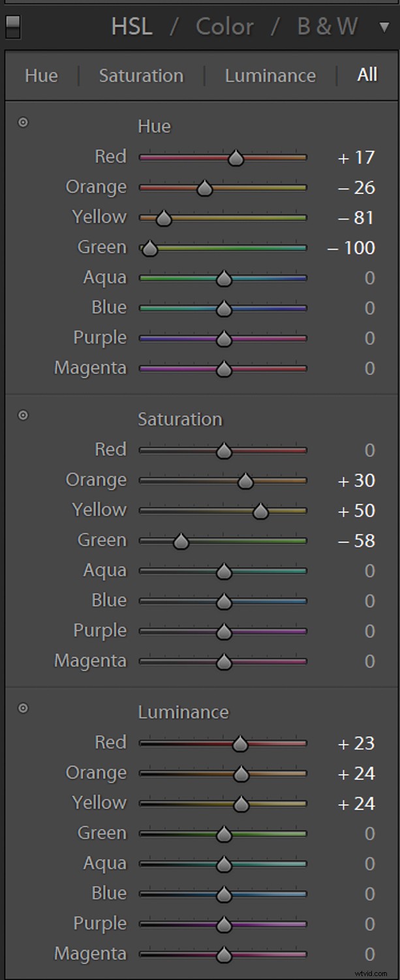This screenshot has width=400, height=980.
Task: Click the Green hue value -100 field
Action: point(351,248)
